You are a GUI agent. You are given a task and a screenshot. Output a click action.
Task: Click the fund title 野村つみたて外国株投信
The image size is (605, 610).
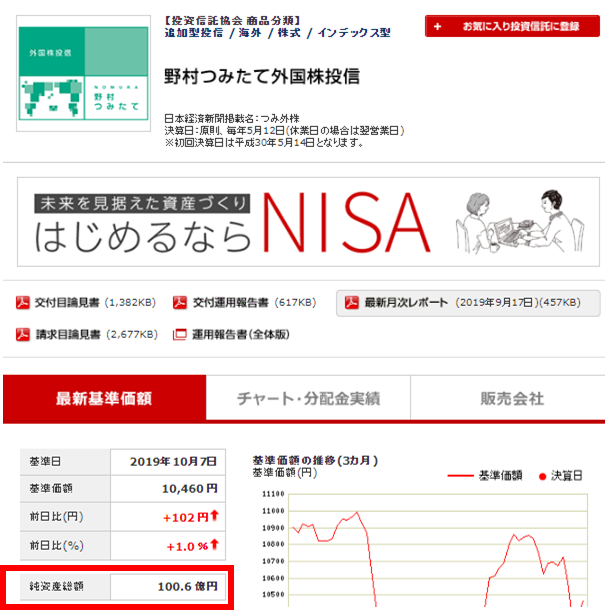click(x=262, y=76)
